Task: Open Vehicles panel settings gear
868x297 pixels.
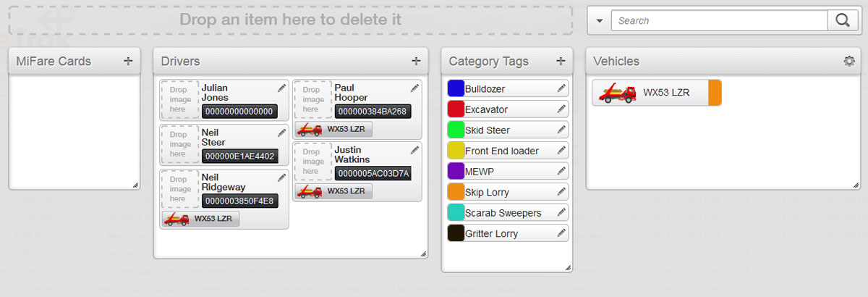Action: pyautogui.click(x=849, y=61)
